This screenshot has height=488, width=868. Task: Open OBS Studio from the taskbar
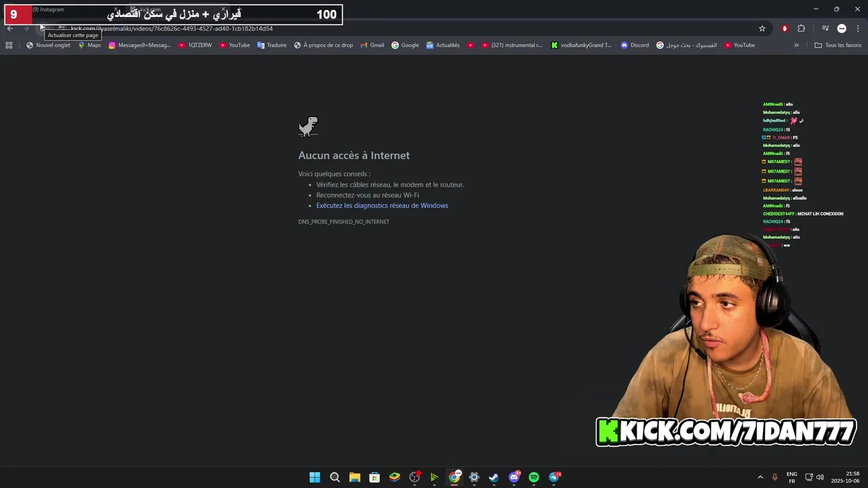coord(414,477)
